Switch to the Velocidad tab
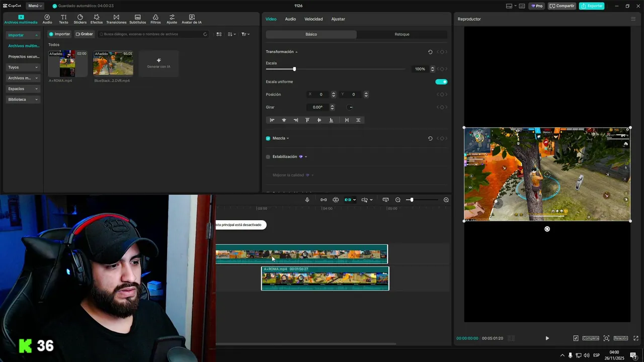 point(313,19)
